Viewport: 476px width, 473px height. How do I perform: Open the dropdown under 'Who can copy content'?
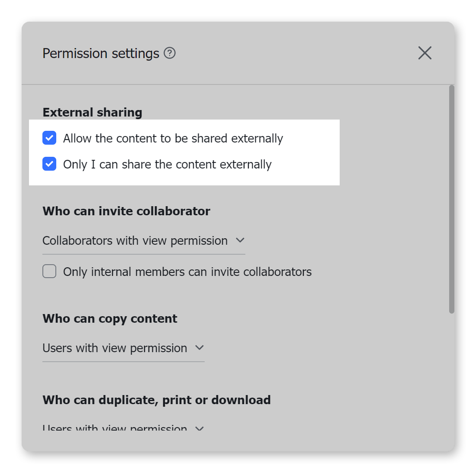pyautogui.click(x=115, y=348)
